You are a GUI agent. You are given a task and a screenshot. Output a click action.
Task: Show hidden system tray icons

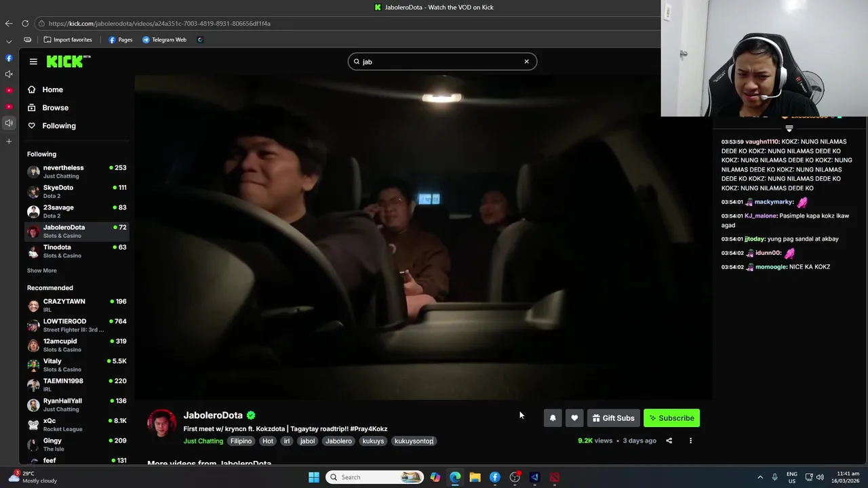(x=760, y=477)
